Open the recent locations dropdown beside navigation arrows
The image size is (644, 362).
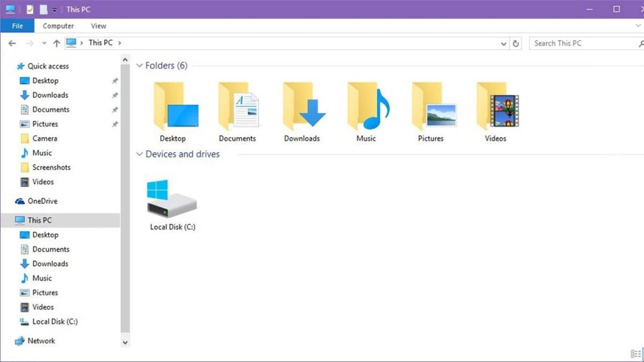[44, 43]
